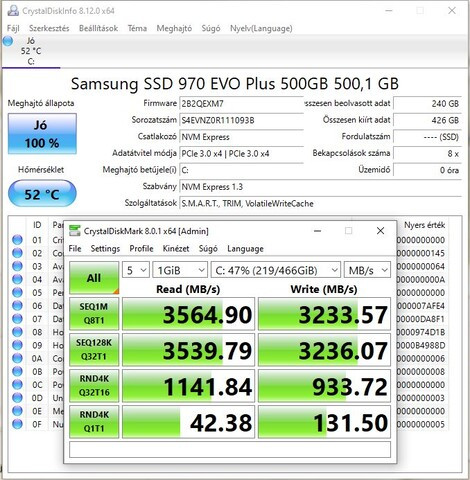470x480 pixels.
Task: Click the comment field below CrystalDiskMark results
Action: coord(230,450)
